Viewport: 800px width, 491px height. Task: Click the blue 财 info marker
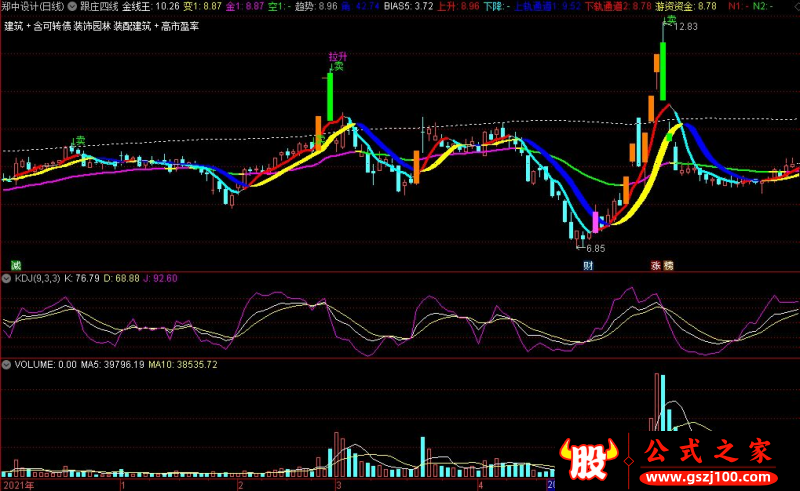coord(588,265)
